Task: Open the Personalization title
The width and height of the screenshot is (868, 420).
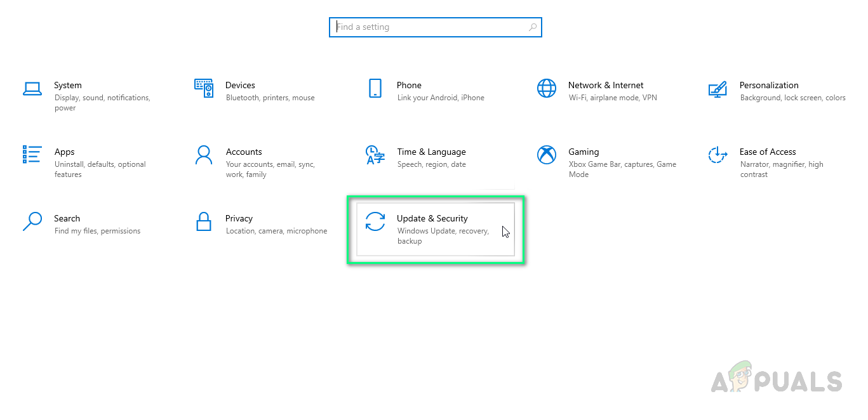Action: click(769, 85)
